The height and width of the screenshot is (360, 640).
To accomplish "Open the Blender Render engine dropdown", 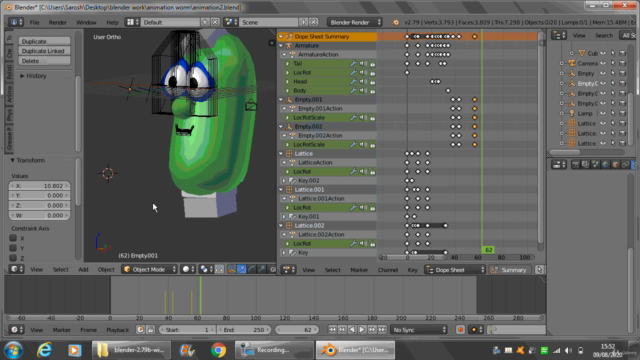I will point(355,22).
